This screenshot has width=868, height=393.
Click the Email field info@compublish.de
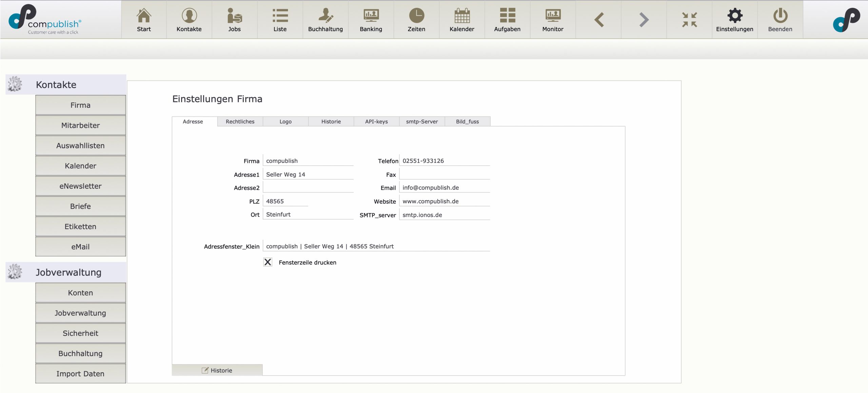click(x=445, y=187)
